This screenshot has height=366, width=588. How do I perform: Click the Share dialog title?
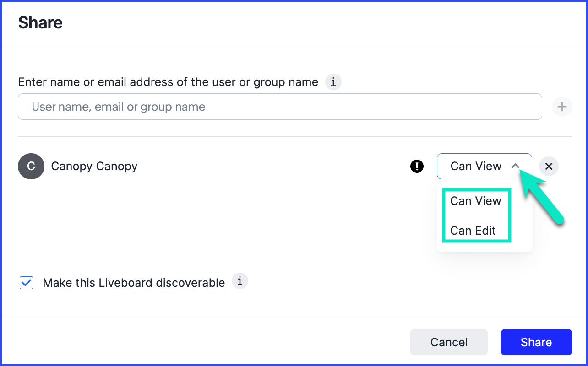[40, 22]
